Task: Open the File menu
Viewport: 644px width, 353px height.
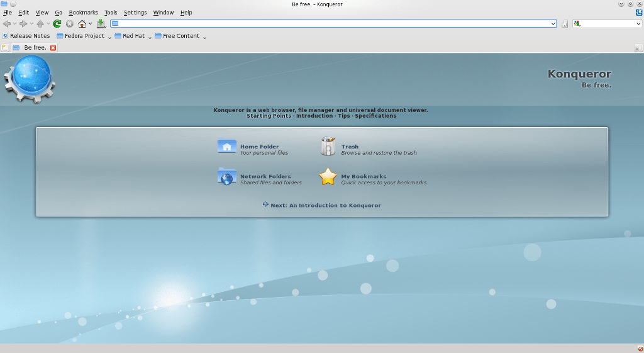Action: click(8, 13)
